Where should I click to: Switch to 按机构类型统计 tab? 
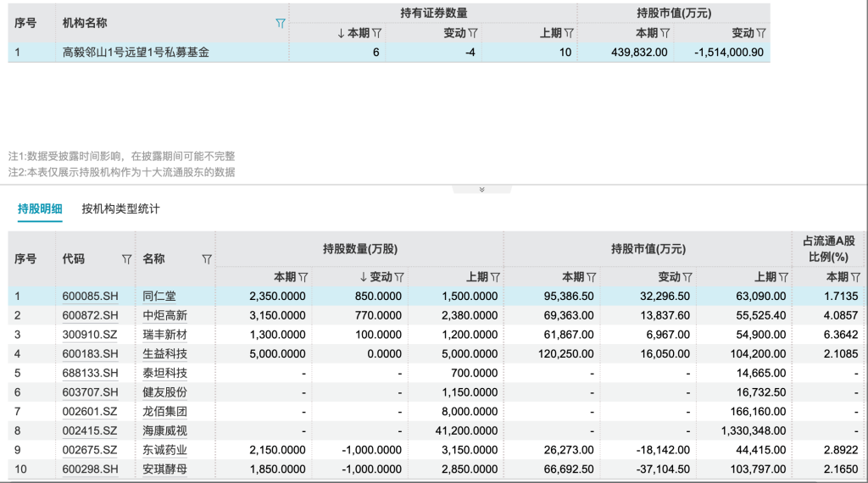pyautogui.click(x=120, y=208)
